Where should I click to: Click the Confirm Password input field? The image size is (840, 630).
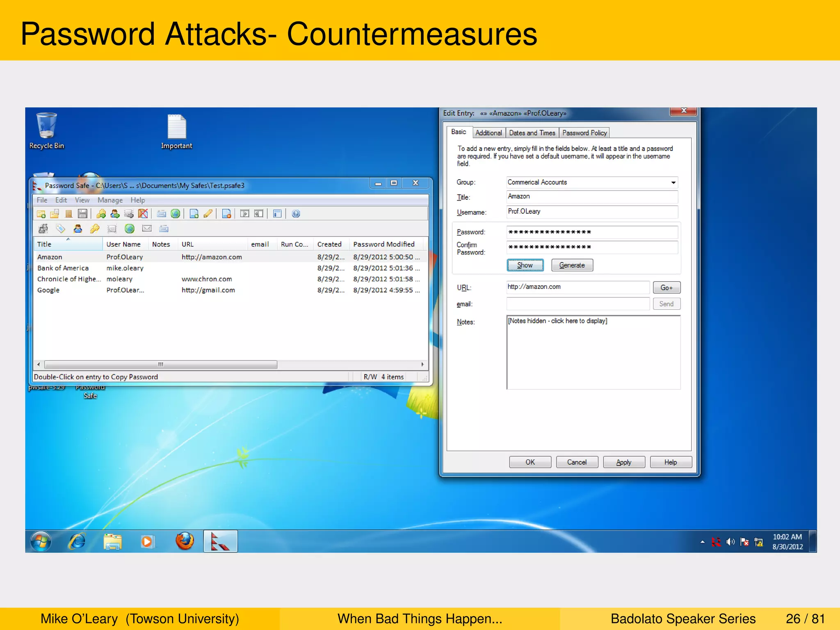pyautogui.click(x=592, y=247)
